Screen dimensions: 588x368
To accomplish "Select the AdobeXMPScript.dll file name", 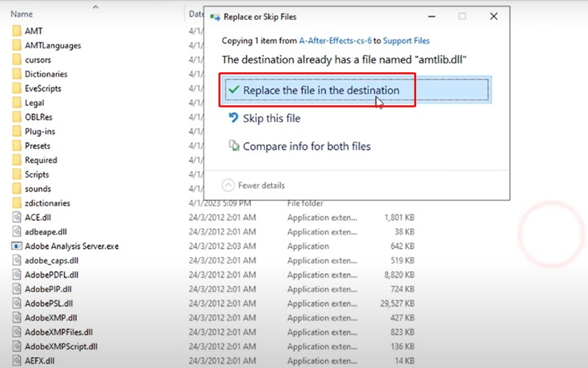I will pos(61,347).
